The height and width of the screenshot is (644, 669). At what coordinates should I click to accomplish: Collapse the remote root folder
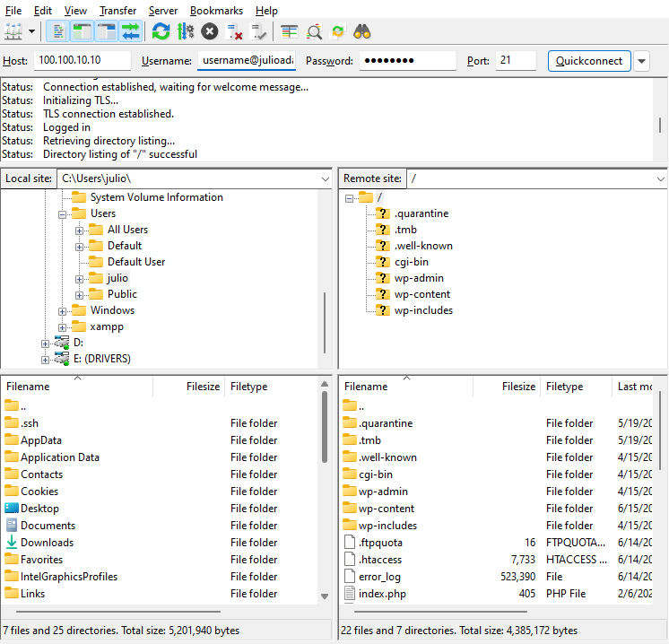coord(349,198)
